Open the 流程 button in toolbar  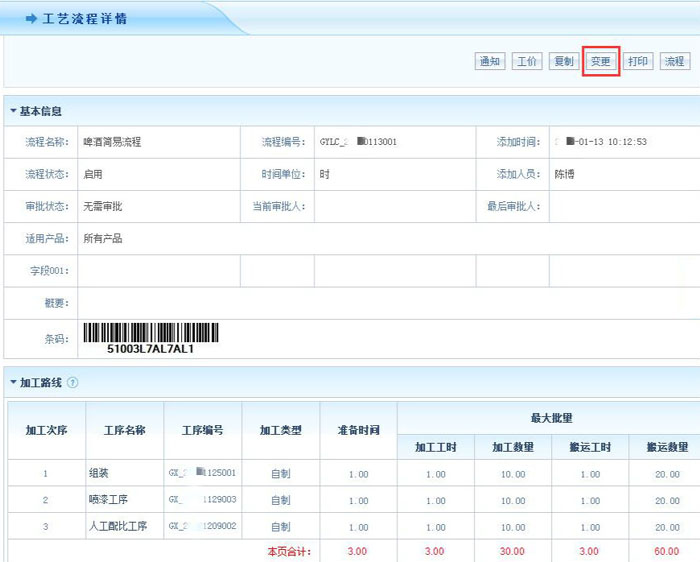point(675,62)
